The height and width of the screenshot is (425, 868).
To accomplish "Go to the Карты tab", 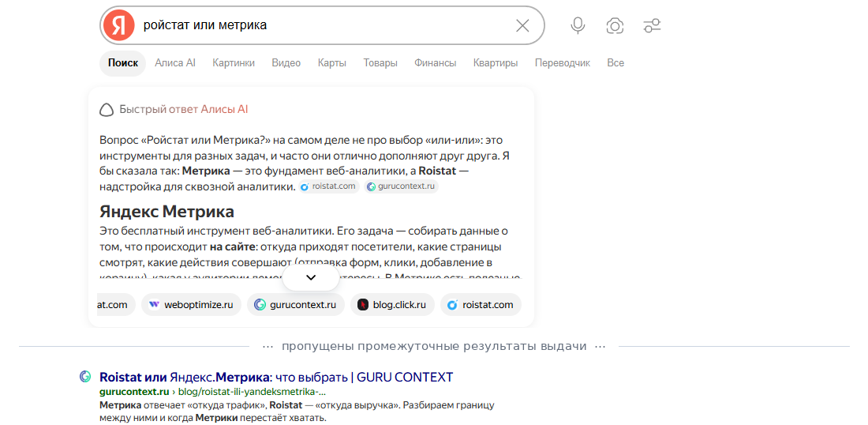I will pos(332,63).
